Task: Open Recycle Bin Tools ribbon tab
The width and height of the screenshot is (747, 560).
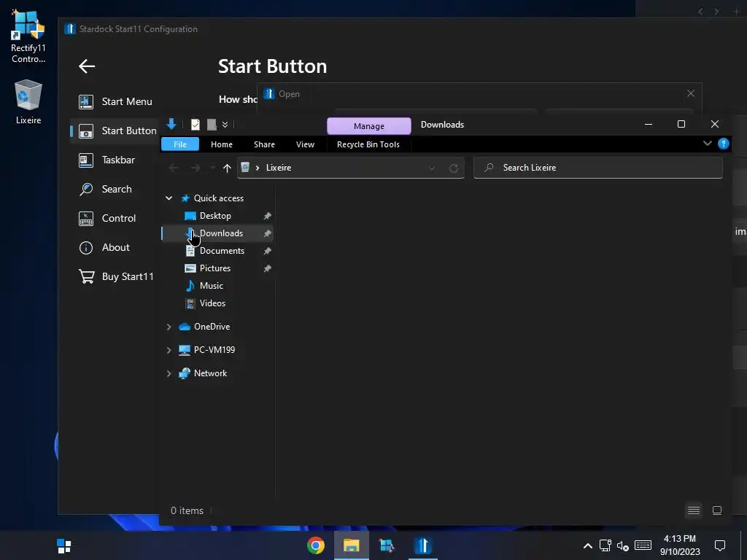Action: 368,144
